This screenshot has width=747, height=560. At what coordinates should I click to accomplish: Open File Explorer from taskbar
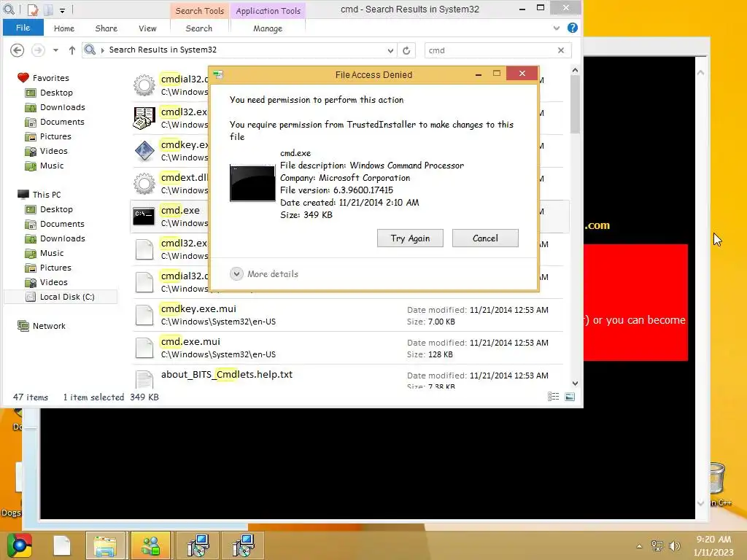point(105,545)
